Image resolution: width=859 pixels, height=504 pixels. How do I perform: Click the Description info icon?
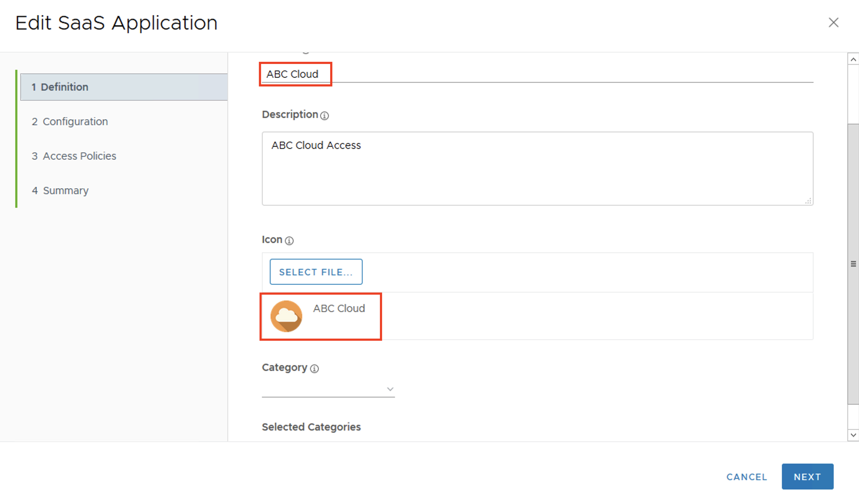pyautogui.click(x=324, y=115)
